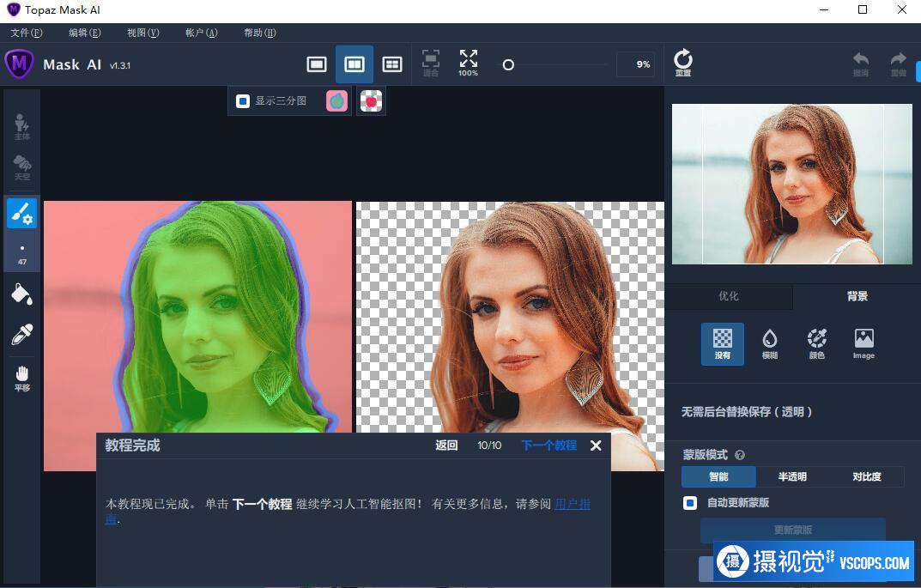Screen dimensions: 921x588
Task: Choose the transparent cutout view icon
Action: pos(371,101)
